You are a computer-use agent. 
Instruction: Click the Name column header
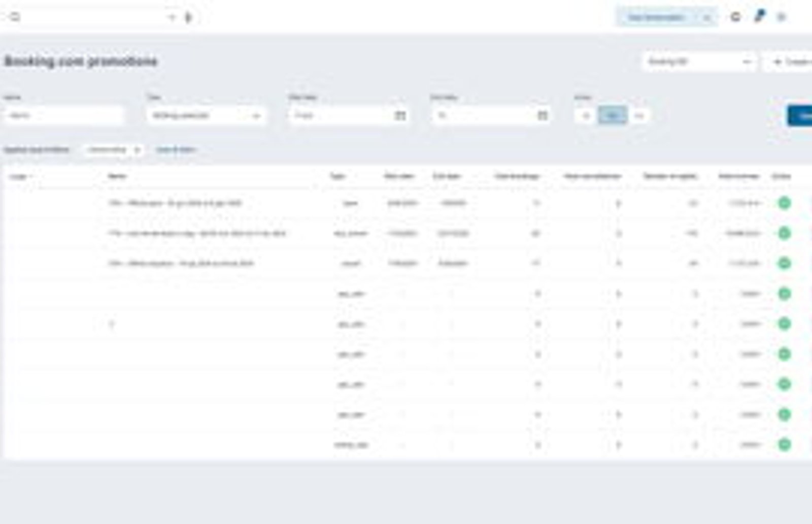tap(117, 176)
